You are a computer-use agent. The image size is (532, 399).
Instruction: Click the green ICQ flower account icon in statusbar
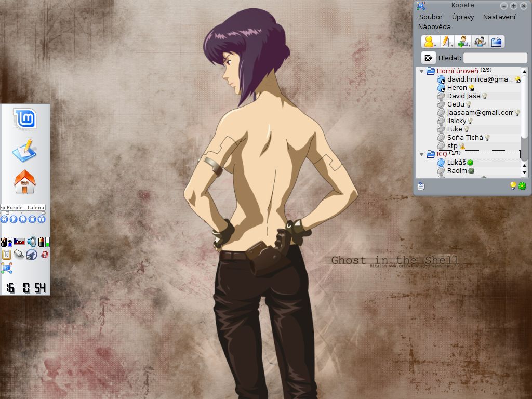[x=522, y=186]
